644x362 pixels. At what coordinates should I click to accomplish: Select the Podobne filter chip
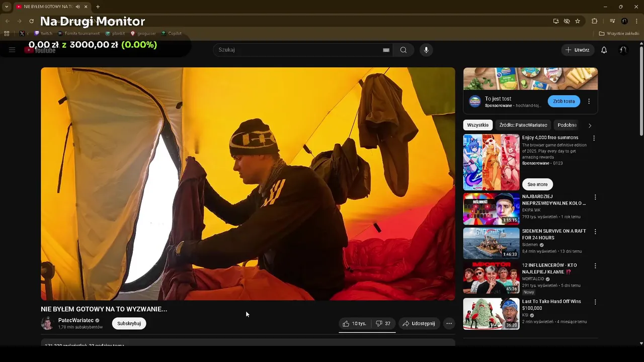pyautogui.click(x=567, y=125)
